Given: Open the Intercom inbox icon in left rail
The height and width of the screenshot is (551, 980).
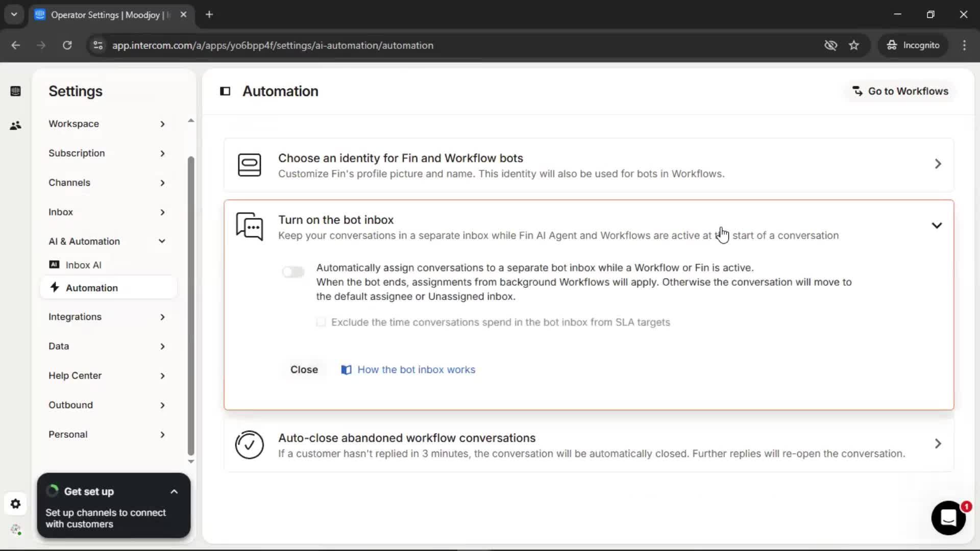Looking at the screenshot, I should pyautogui.click(x=15, y=91).
